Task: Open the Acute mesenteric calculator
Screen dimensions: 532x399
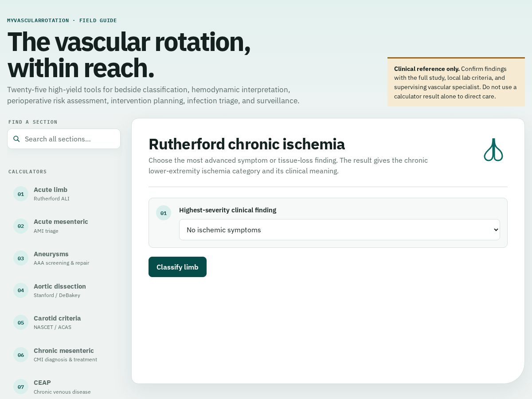Action: coord(64,226)
